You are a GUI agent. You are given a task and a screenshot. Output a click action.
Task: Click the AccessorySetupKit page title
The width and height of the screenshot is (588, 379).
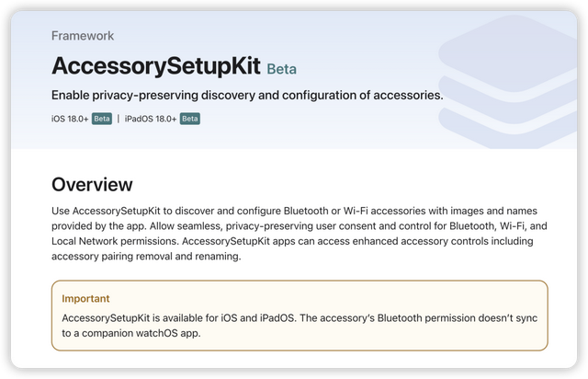click(155, 66)
